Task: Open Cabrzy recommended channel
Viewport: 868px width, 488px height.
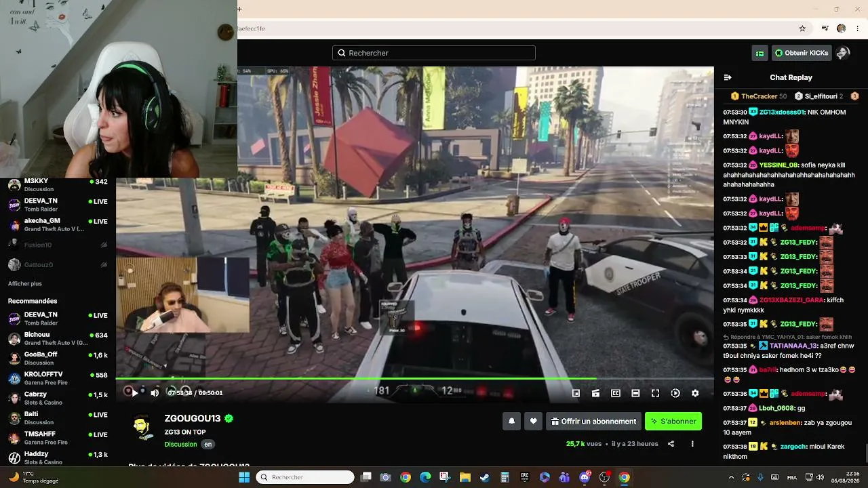Action: 58,398
